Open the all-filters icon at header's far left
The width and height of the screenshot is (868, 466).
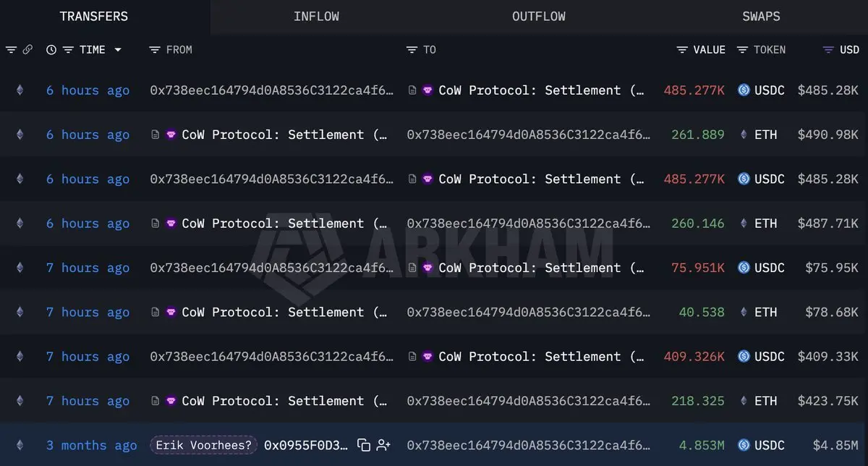coord(11,50)
